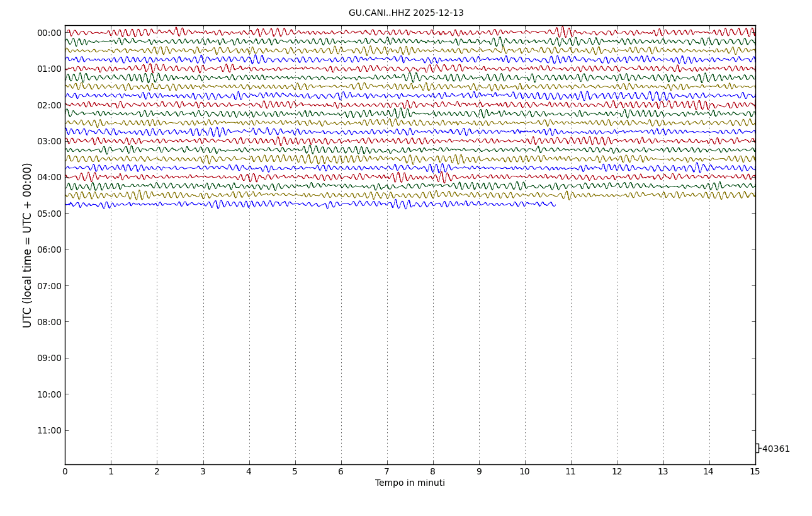Click the 'Tempo in minuti' x-axis label
This screenshot has height=516, width=812.
pos(410,483)
